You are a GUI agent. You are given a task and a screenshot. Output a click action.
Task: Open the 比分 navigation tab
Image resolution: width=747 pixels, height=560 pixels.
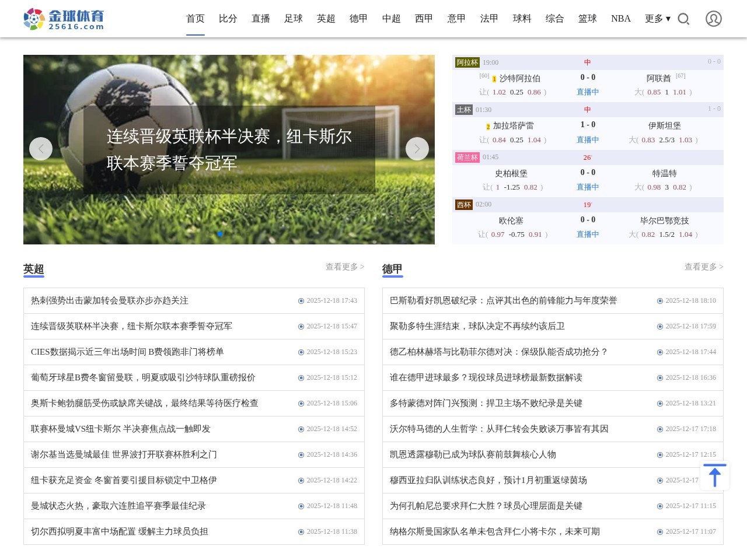(228, 19)
